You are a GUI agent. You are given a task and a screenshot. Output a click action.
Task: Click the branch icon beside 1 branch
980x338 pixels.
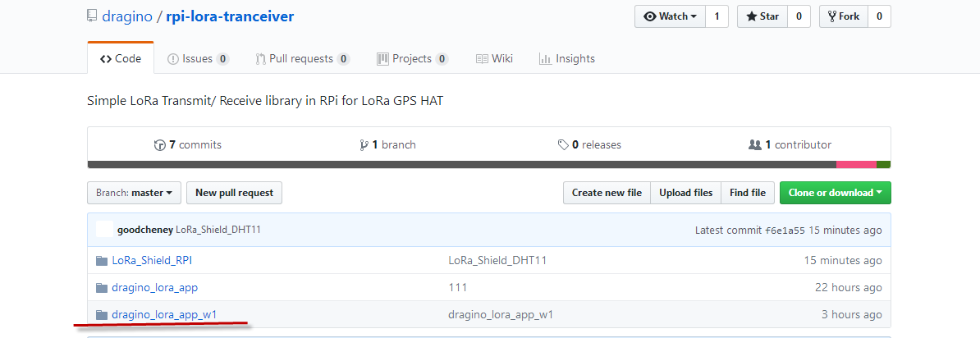(364, 145)
